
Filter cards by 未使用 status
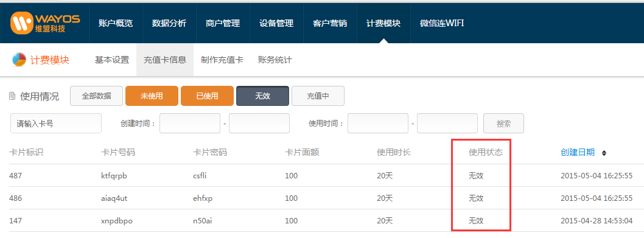tap(152, 96)
